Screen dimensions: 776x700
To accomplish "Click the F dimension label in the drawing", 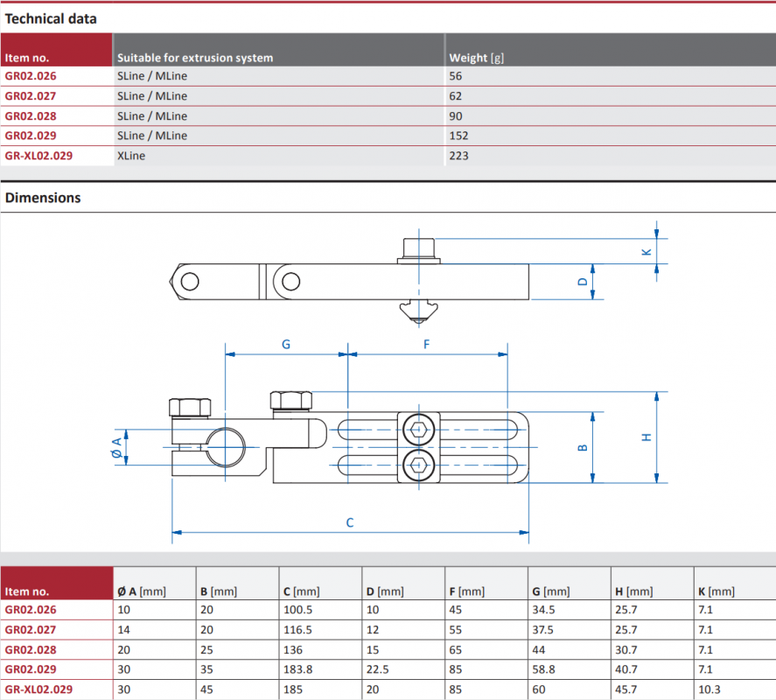I will [x=427, y=345].
